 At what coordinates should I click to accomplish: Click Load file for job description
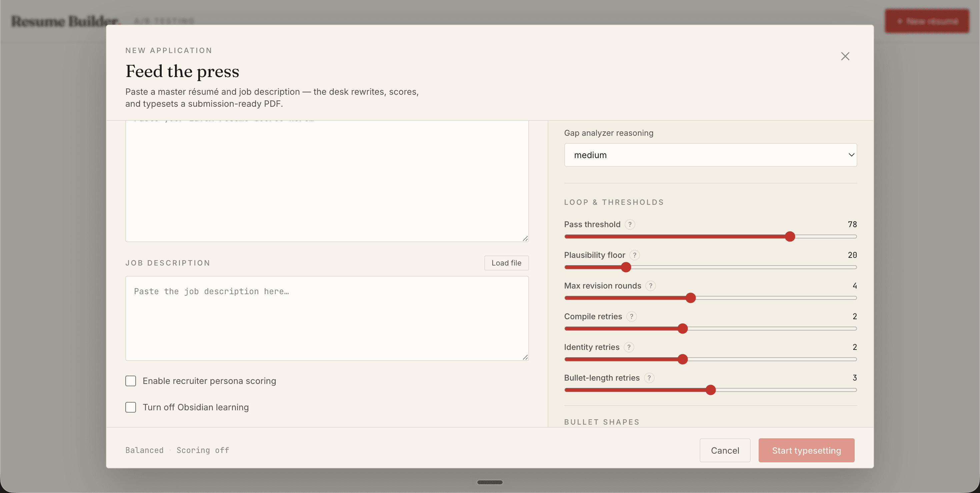click(x=506, y=263)
